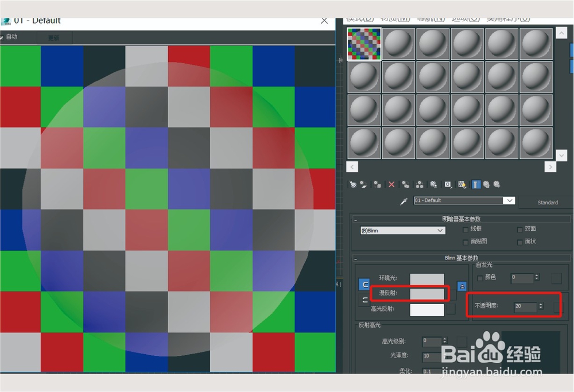This screenshot has height=392, width=574.
Task: Enable the 双面 checkbox
Action: coord(519,230)
